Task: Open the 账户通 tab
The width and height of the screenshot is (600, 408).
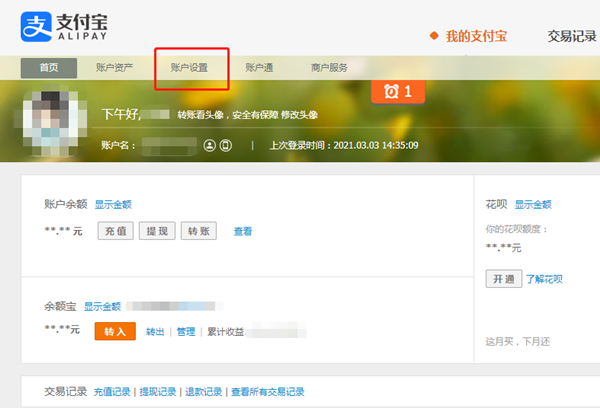Action: click(x=259, y=68)
